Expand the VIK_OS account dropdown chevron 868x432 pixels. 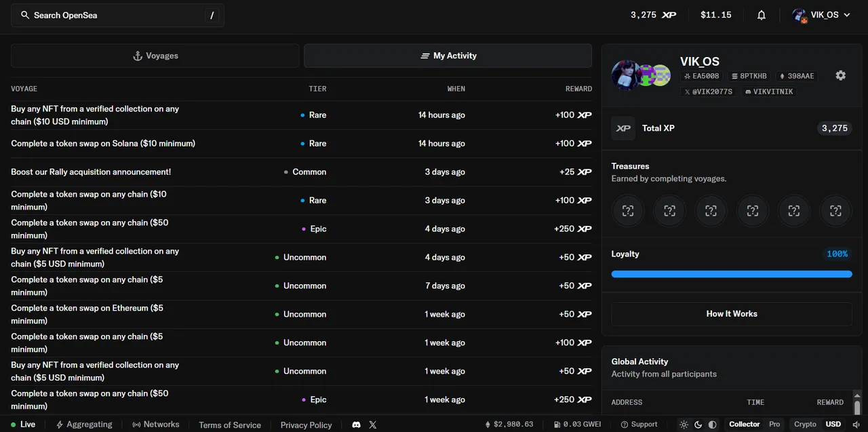click(846, 15)
